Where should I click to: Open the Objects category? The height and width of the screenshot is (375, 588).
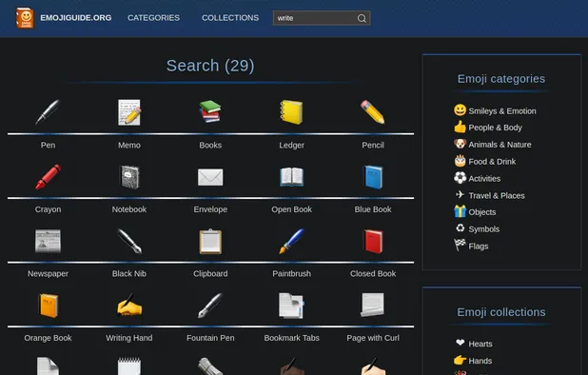pyautogui.click(x=475, y=212)
